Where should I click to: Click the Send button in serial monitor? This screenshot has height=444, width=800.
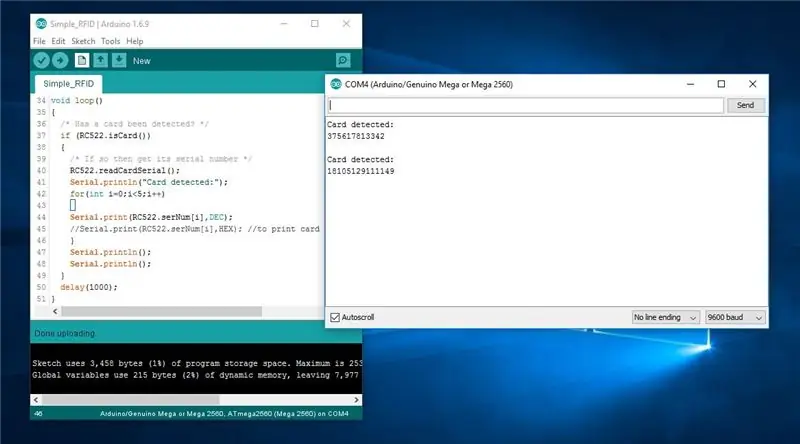(745, 105)
